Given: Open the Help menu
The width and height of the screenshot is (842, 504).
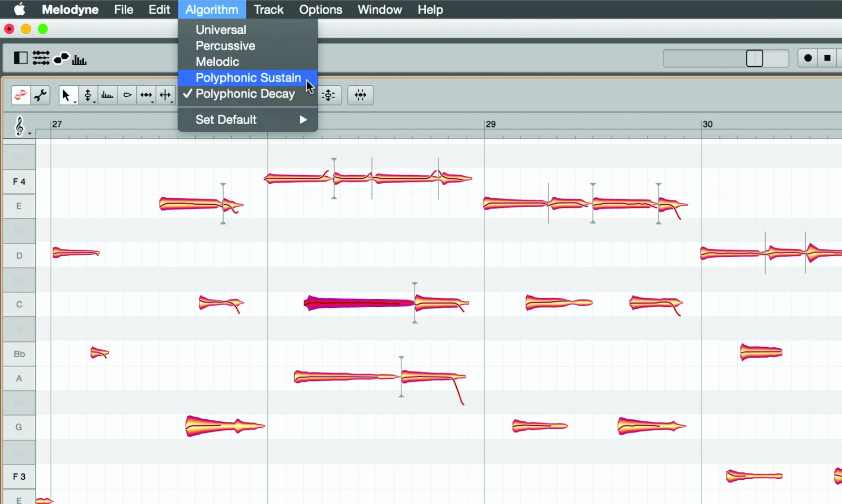Looking at the screenshot, I should coord(430,9).
